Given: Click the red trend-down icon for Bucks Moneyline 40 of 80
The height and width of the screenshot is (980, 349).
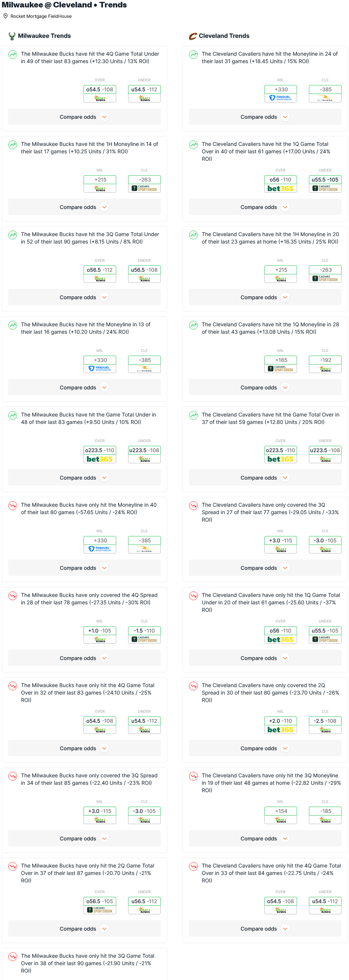Looking at the screenshot, I should pos(13,506).
